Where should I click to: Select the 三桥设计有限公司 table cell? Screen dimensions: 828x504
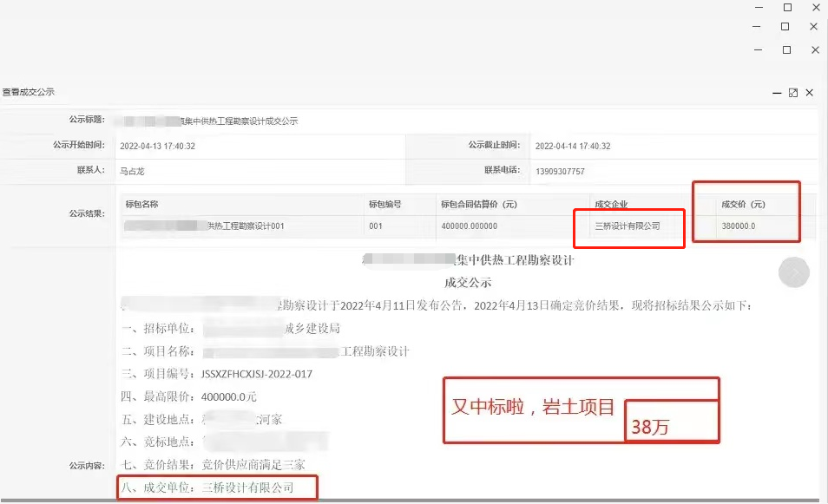(x=627, y=226)
